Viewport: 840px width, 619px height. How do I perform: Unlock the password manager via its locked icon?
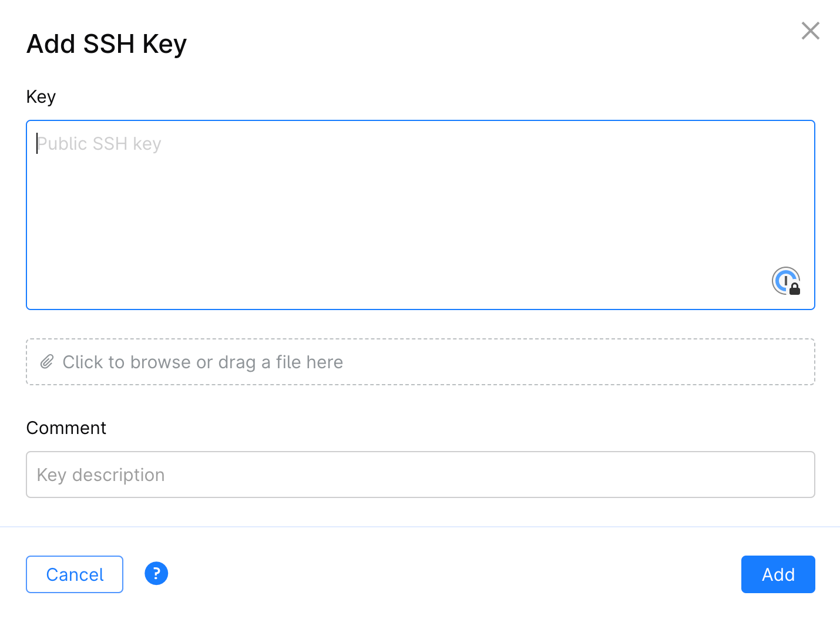pos(795,289)
